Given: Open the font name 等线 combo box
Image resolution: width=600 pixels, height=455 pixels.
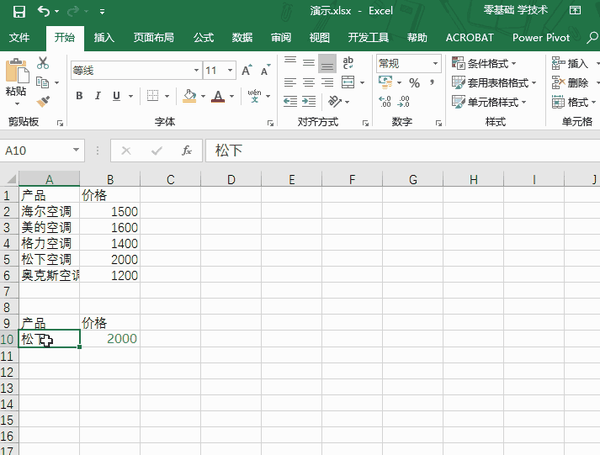Looking at the screenshot, I should point(136,71).
